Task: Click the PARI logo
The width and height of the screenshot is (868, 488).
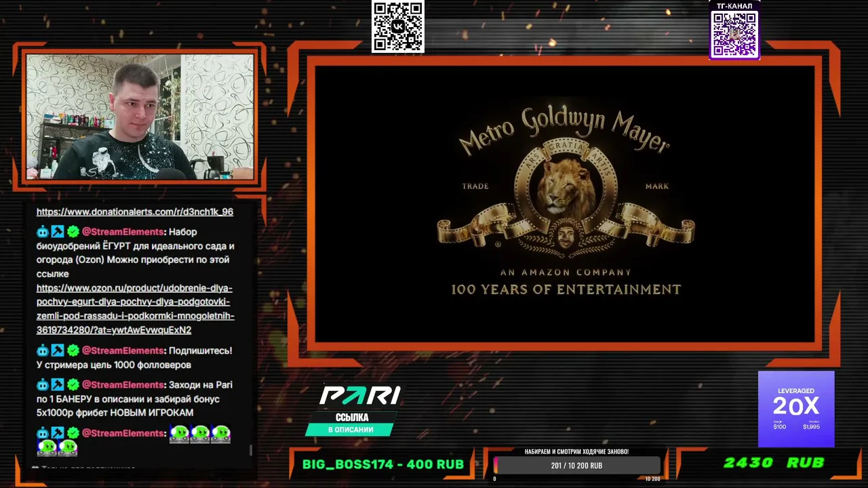Action: coord(359,396)
